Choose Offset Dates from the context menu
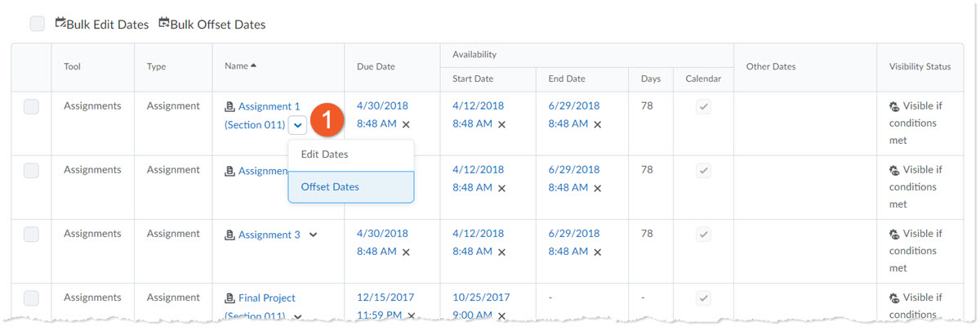 (330, 186)
